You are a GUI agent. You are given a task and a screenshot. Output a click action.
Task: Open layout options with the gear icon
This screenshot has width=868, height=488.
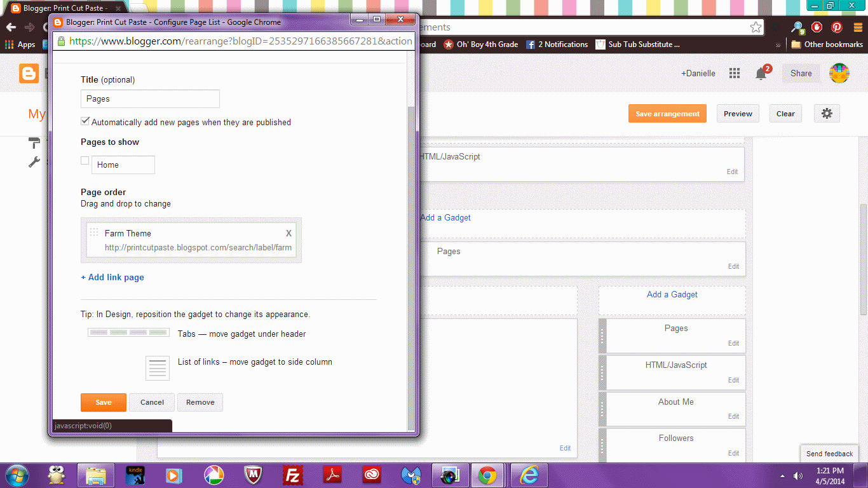coord(827,113)
